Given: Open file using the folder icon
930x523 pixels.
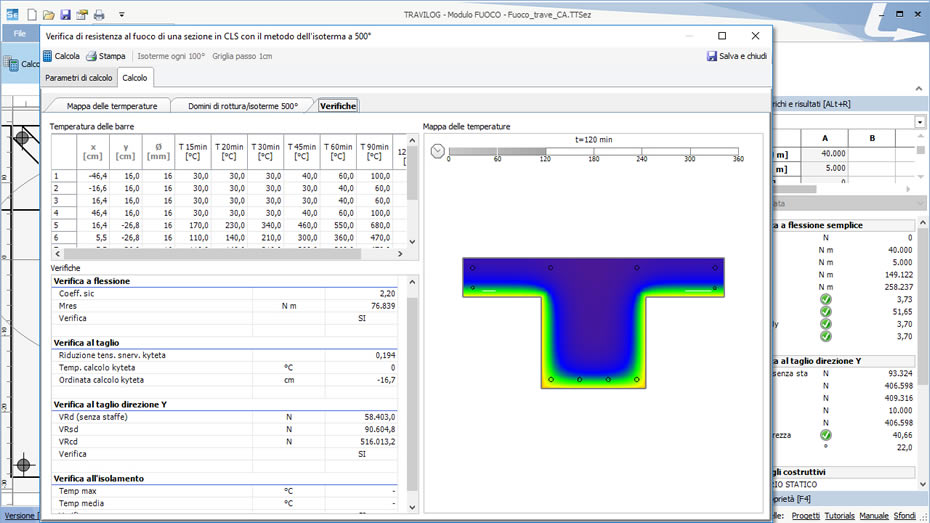Looking at the screenshot, I should [x=48, y=15].
